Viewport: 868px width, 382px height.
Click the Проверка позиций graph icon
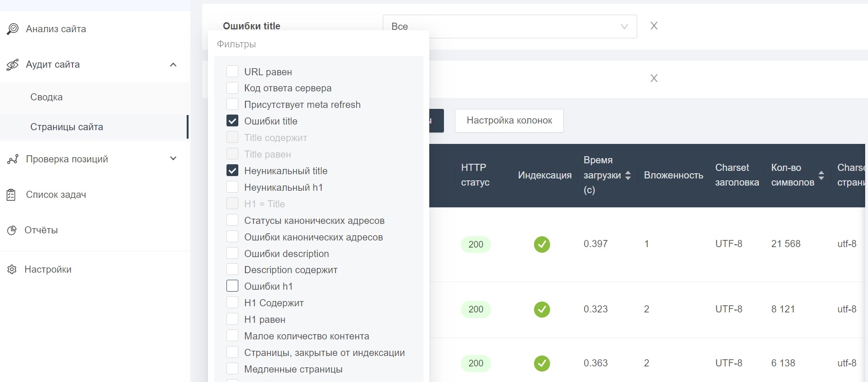(x=13, y=159)
